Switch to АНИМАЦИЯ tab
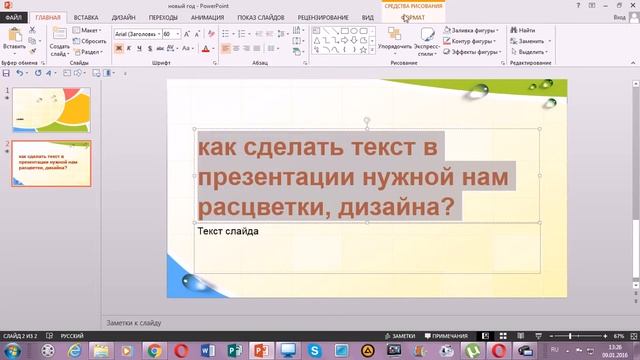This screenshot has width=640, height=360. tap(207, 18)
